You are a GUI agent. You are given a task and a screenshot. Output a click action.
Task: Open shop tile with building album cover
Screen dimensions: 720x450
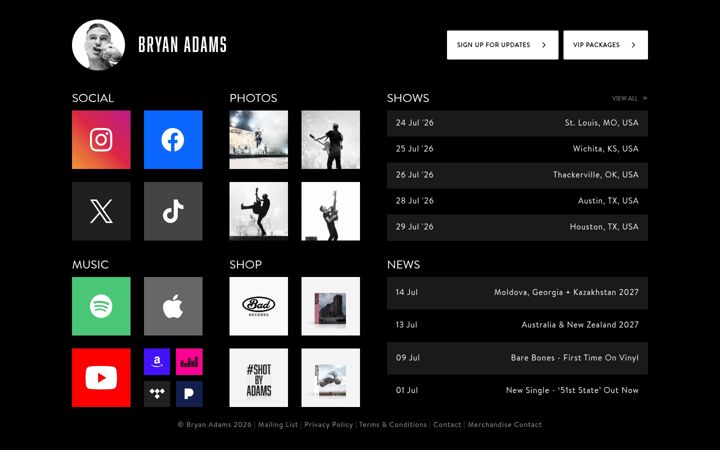tap(331, 306)
